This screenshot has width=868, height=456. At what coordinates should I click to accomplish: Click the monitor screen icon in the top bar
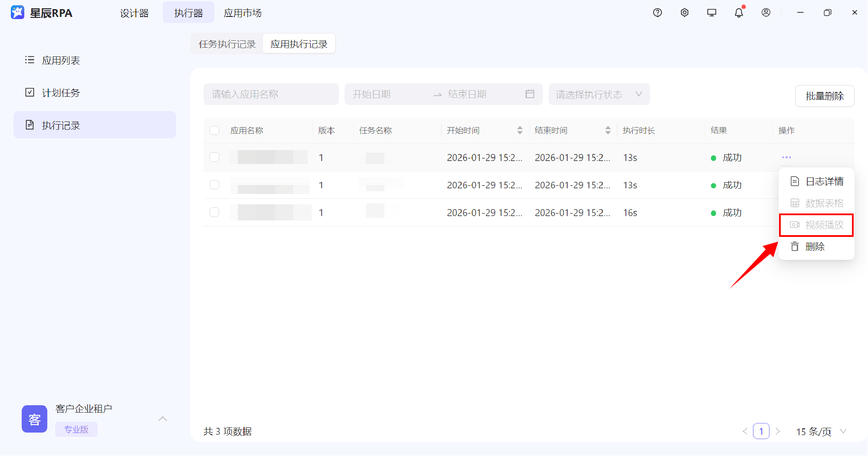[712, 13]
